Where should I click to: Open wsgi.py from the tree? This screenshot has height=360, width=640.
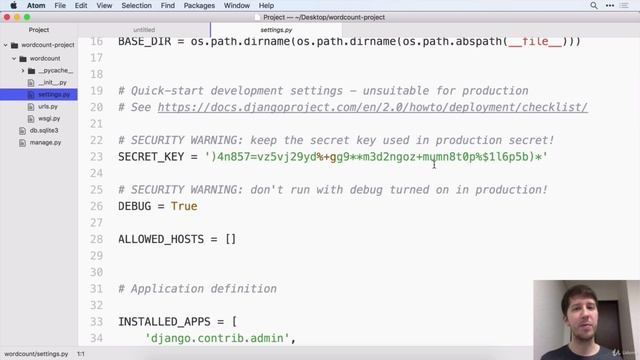[49, 119]
